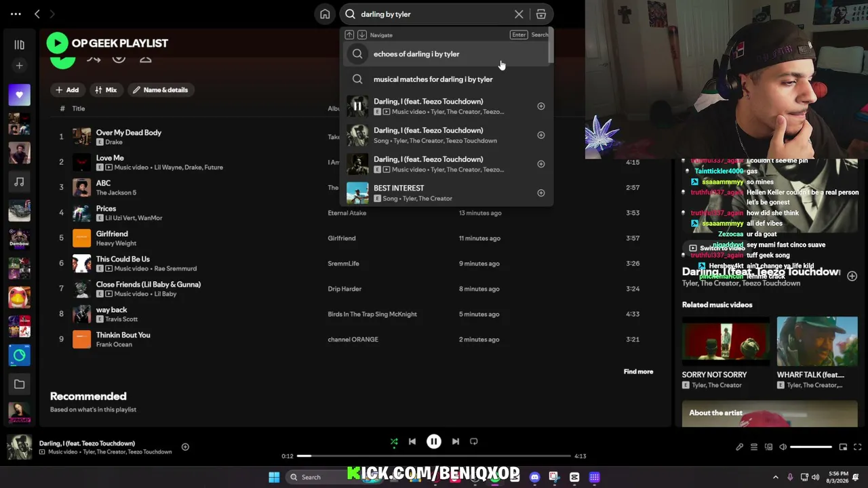The height and width of the screenshot is (488, 868).
Task: Select suggestion 'musical matches for darling i by tyler'
Action: tap(446, 79)
